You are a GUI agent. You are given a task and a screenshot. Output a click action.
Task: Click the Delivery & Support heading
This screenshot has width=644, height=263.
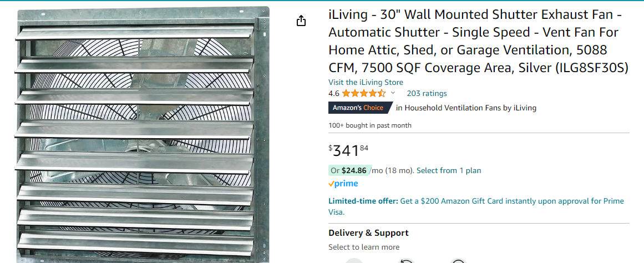pyautogui.click(x=368, y=233)
